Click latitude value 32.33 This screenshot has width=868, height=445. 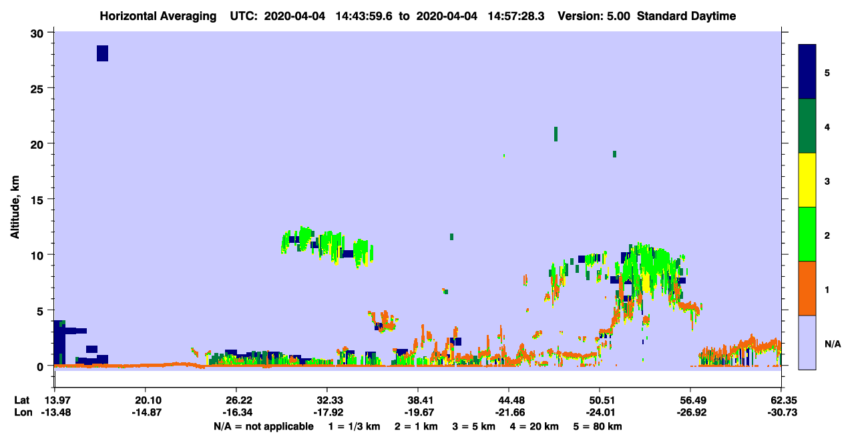point(327,400)
